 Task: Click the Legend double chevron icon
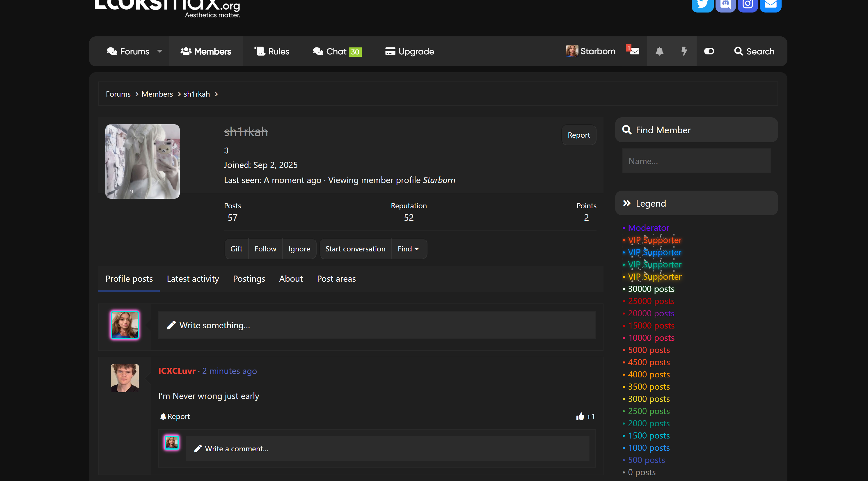(627, 203)
